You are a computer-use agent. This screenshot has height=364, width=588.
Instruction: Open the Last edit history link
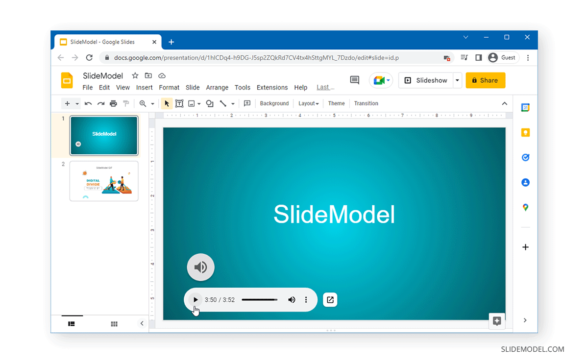(325, 88)
